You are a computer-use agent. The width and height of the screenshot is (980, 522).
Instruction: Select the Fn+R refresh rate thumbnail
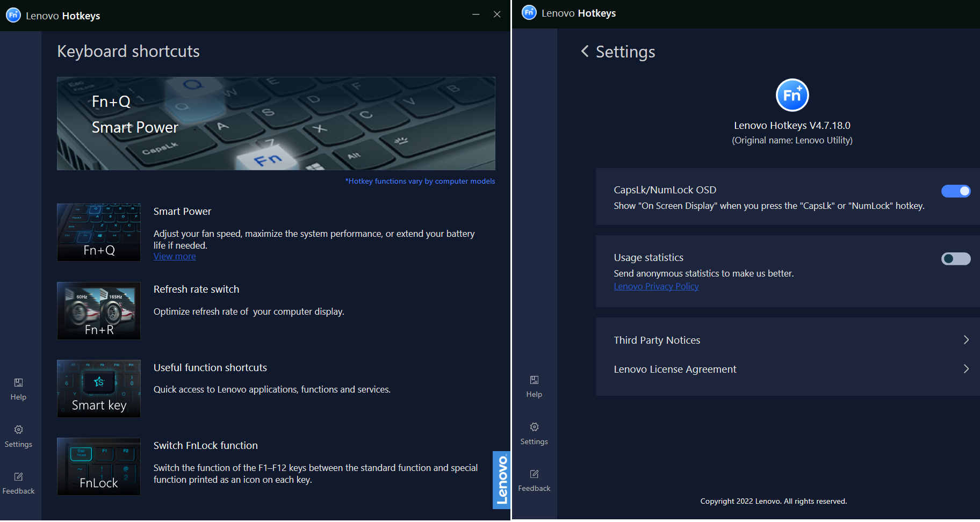pyautogui.click(x=99, y=311)
